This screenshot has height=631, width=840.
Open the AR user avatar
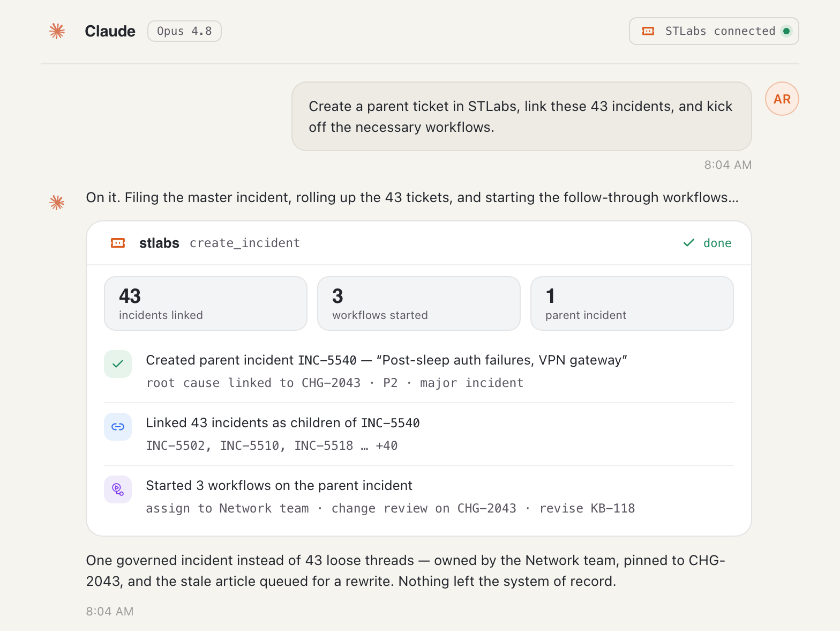point(782,99)
